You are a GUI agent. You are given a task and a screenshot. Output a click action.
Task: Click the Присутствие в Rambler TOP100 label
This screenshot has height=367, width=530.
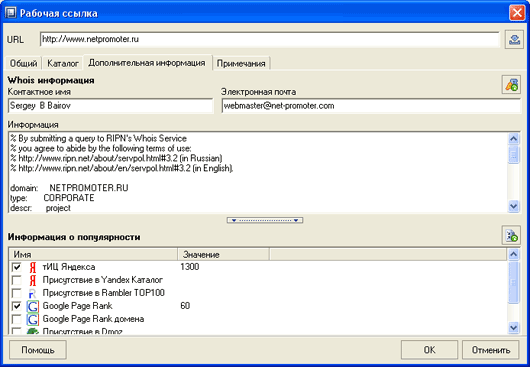click(103, 293)
